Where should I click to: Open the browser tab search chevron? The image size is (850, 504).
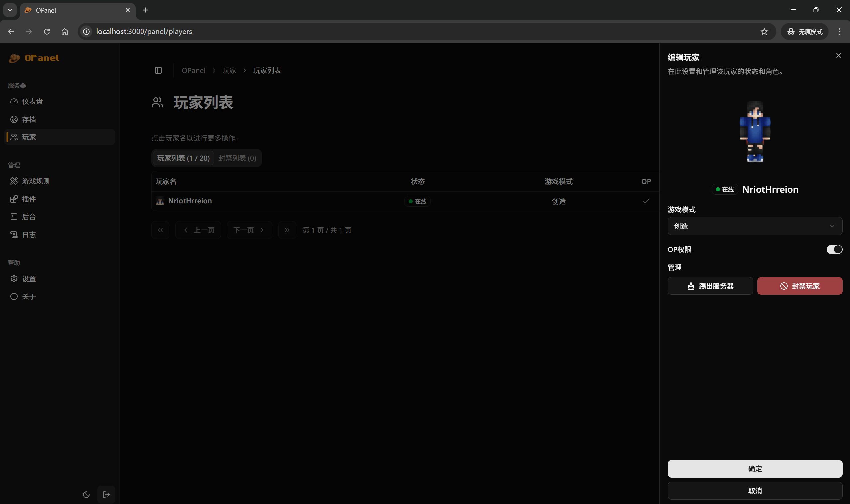point(10,10)
